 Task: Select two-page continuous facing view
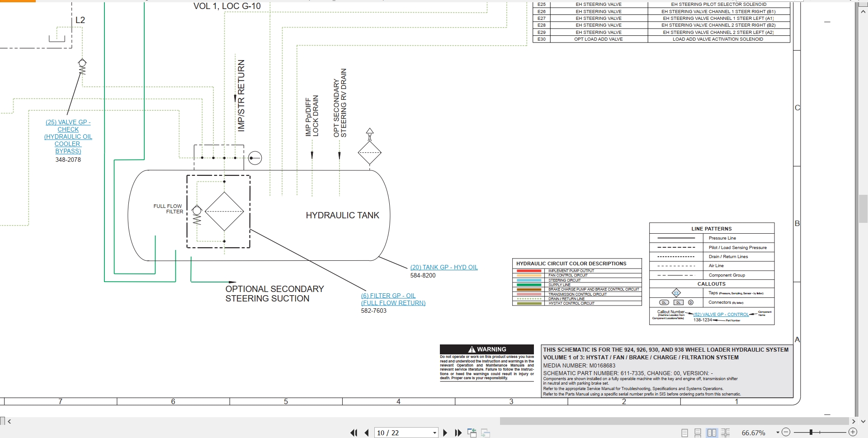(x=725, y=433)
